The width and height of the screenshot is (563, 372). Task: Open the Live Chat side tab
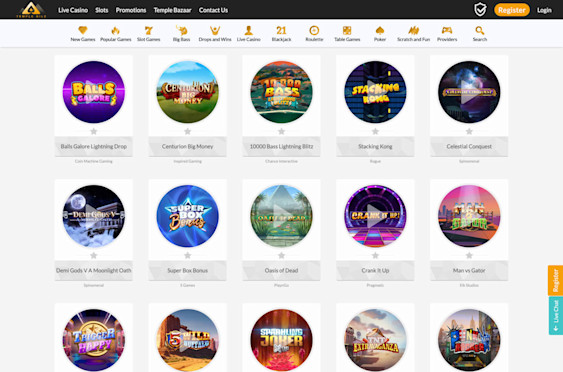[555, 316]
